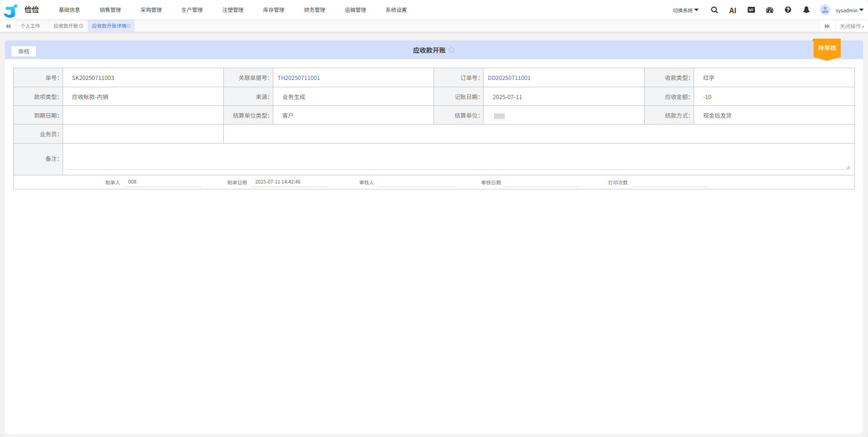Switch to the 个人工作 tab
This screenshot has width=868, height=437.
(30, 26)
